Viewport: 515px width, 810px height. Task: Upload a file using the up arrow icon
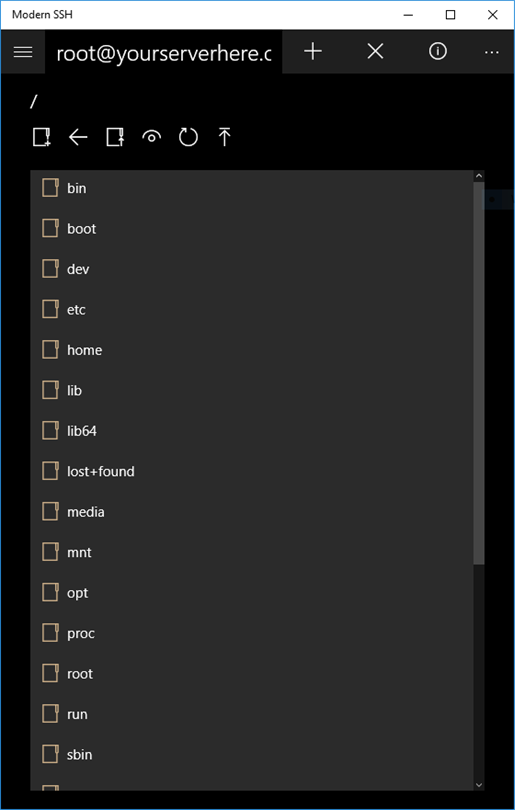click(224, 137)
